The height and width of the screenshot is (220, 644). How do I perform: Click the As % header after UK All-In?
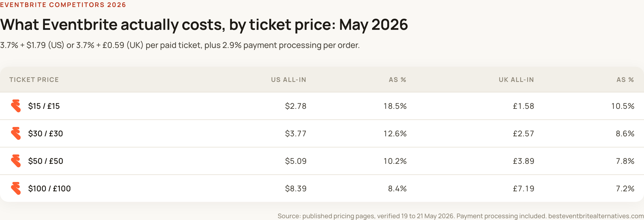pos(625,80)
